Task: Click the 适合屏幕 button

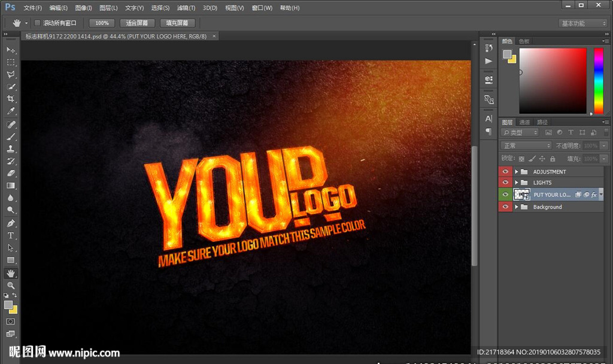Action: coord(137,23)
